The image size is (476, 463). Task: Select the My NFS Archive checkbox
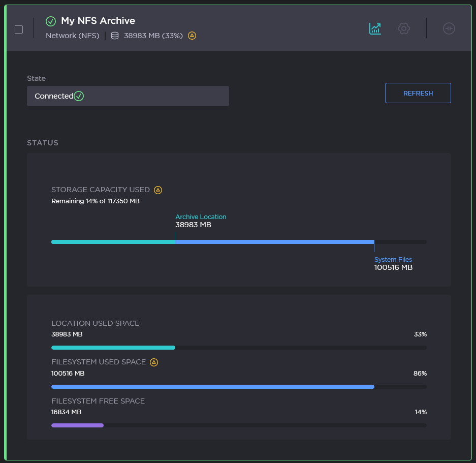pyautogui.click(x=19, y=29)
